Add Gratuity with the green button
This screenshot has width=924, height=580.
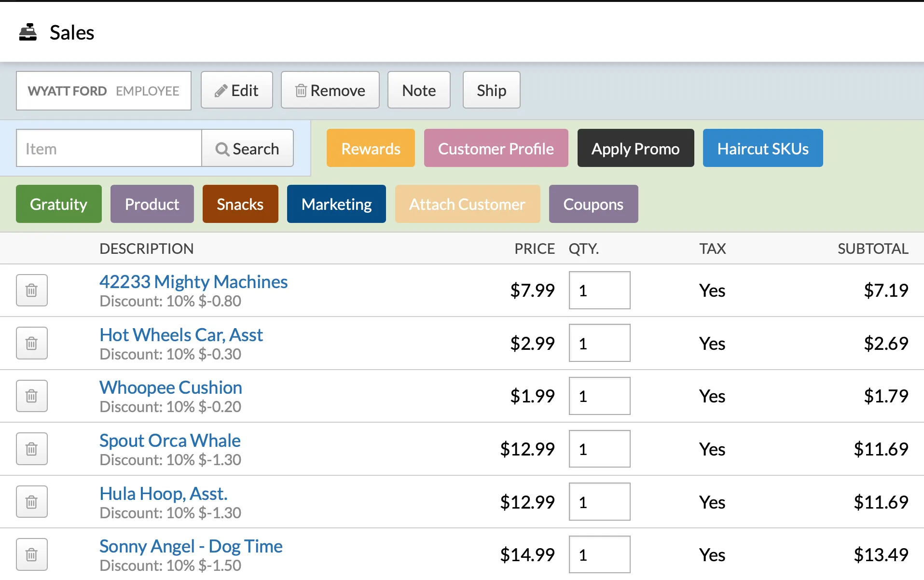click(59, 204)
